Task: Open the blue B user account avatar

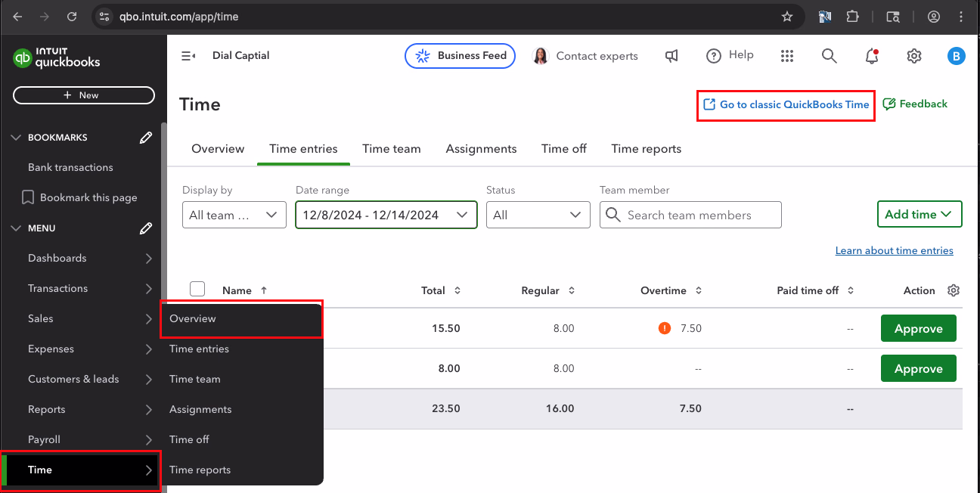Action: tap(957, 55)
